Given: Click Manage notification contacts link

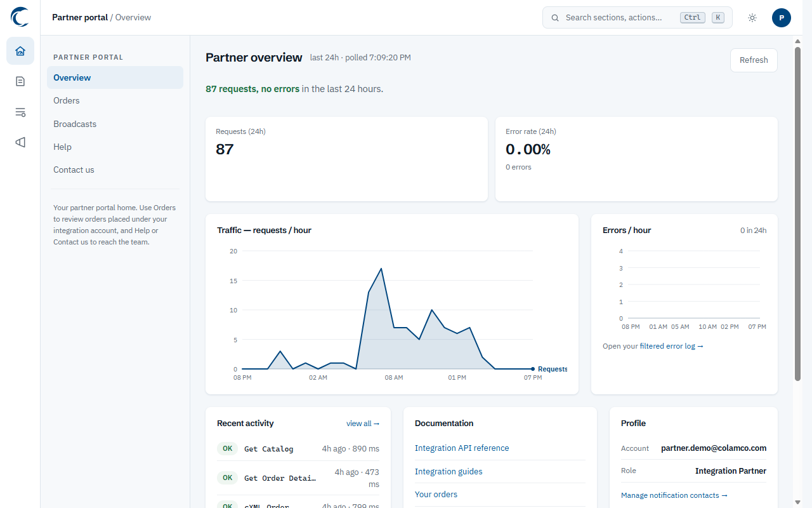Looking at the screenshot, I should (x=674, y=495).
